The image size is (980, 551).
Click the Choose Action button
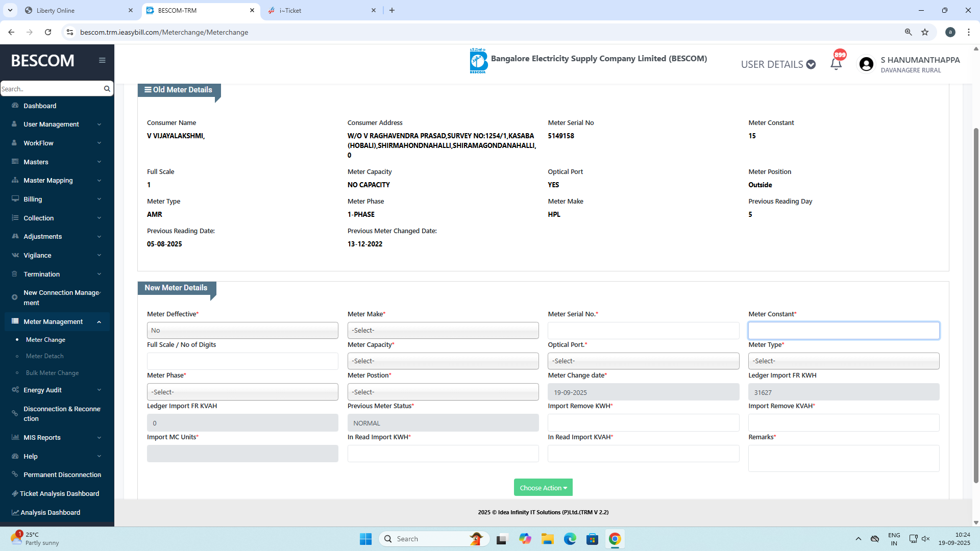click(543, 488)
